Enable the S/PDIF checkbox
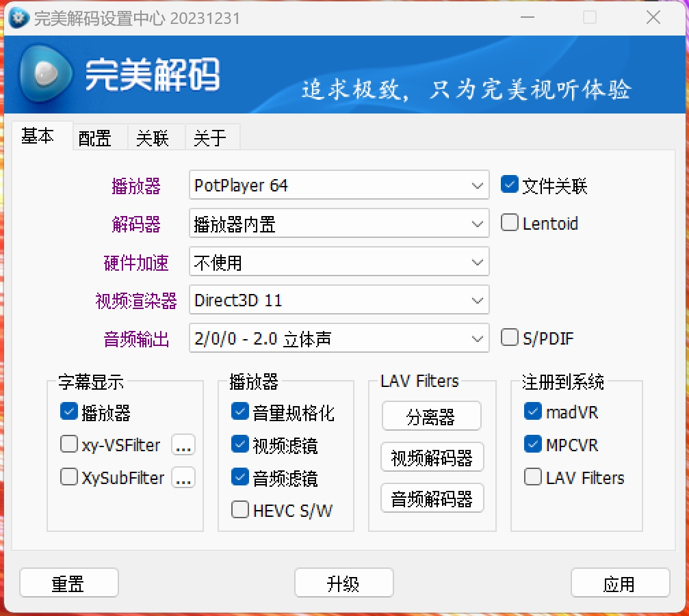Viewport: 689px width, 616px height. (x=510, y=338)
